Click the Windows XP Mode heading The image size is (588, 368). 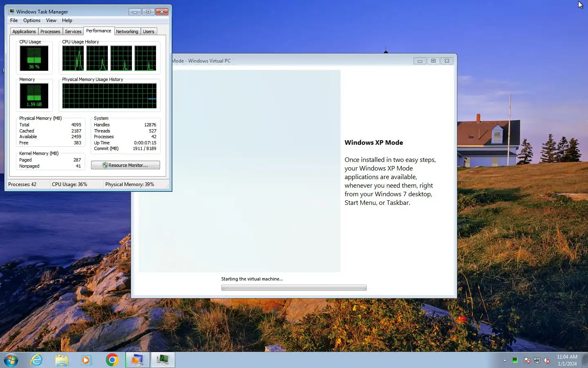(374, 143)
